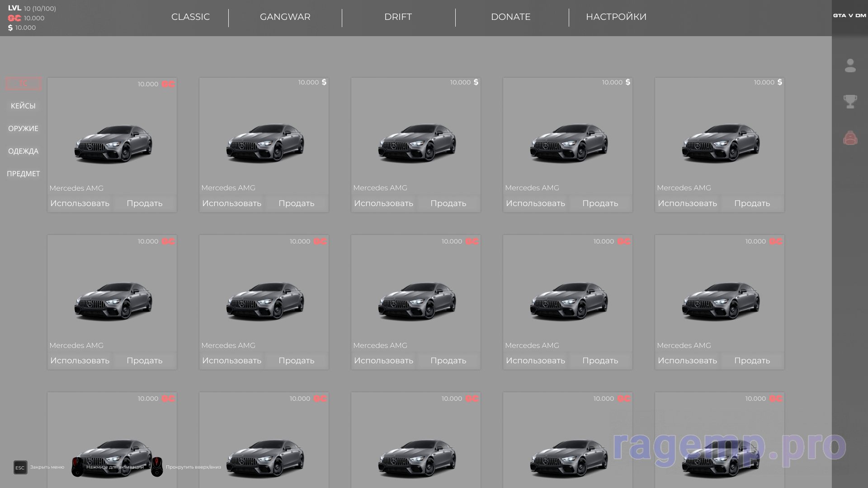Click the scroll-wheel mouse hint icon
The height and width of the screenshot is (488, 868).
157,467
